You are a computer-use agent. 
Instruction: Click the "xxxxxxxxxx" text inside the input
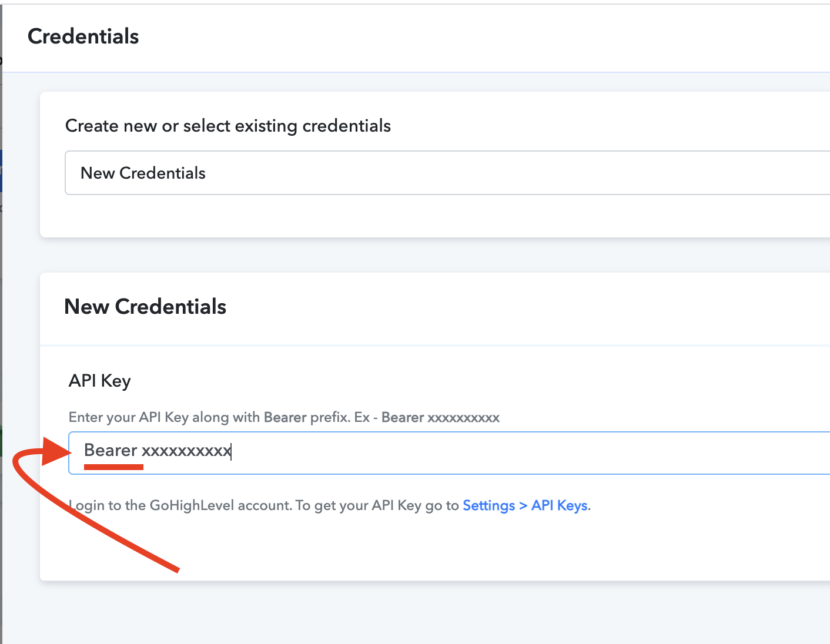click(186, 451)
